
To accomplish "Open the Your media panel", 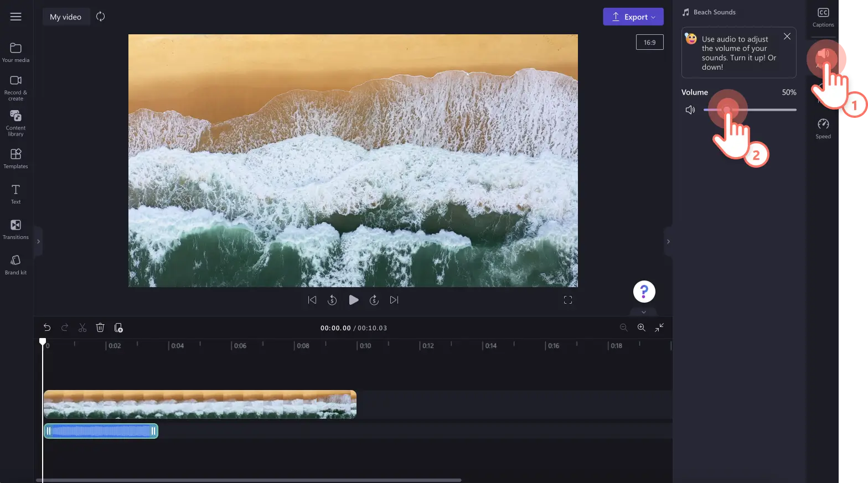I will coord(15,53).
